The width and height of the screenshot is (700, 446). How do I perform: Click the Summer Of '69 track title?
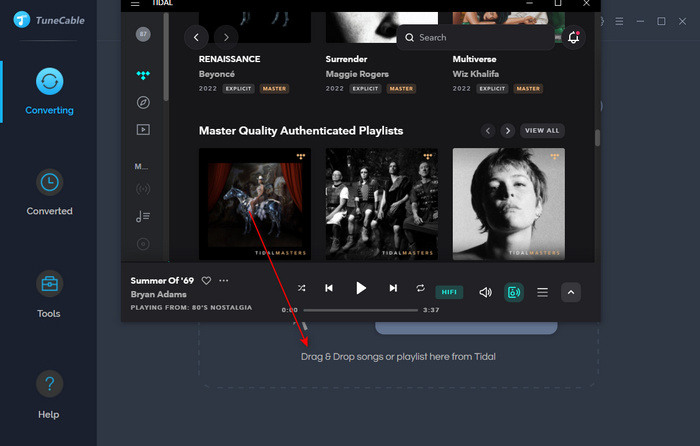pos(162,281)
